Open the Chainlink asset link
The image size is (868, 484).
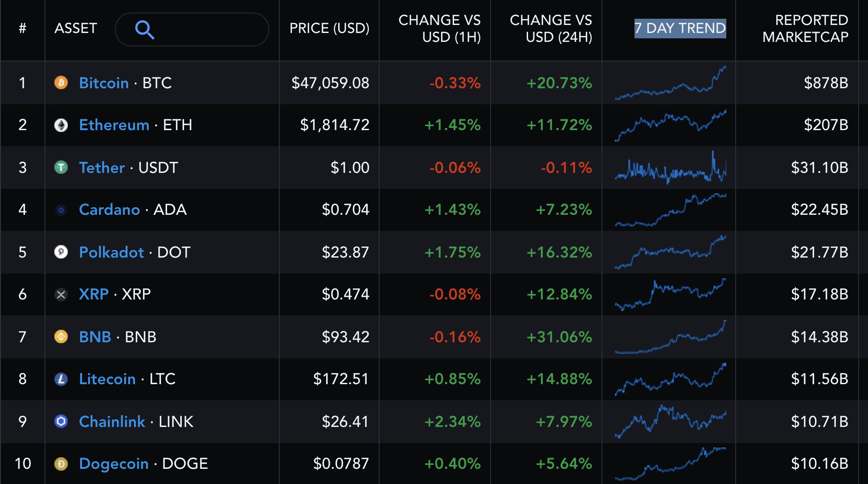(x=112, y=422)
